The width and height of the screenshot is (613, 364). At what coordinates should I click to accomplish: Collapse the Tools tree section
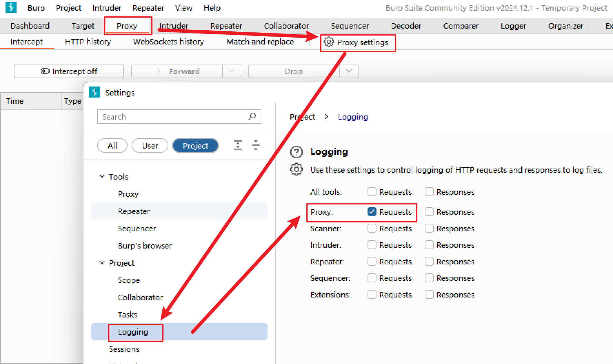coord(102,176)
